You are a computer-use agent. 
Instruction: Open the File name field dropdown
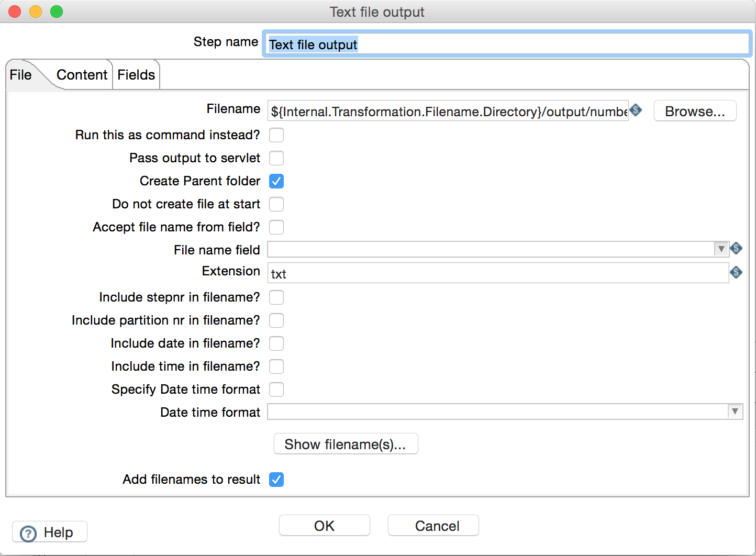721,249
